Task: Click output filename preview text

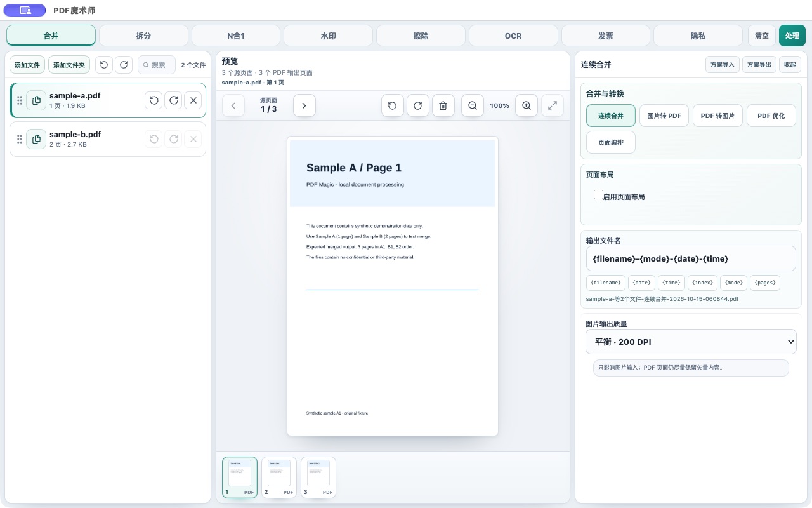Action: click(x=662, y=298)
